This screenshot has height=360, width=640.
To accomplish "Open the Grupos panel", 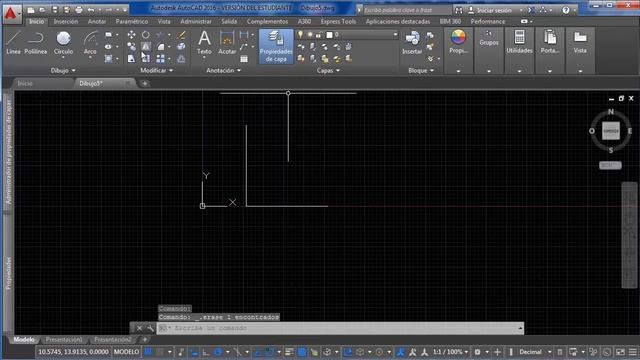I will tap(489, 38).
